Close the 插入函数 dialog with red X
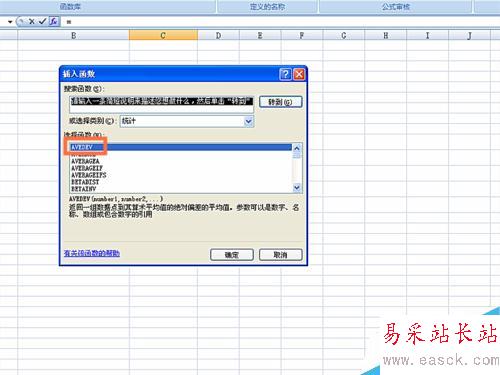The width and height of the screenshot is (500, 375). [x=299, y=74]
